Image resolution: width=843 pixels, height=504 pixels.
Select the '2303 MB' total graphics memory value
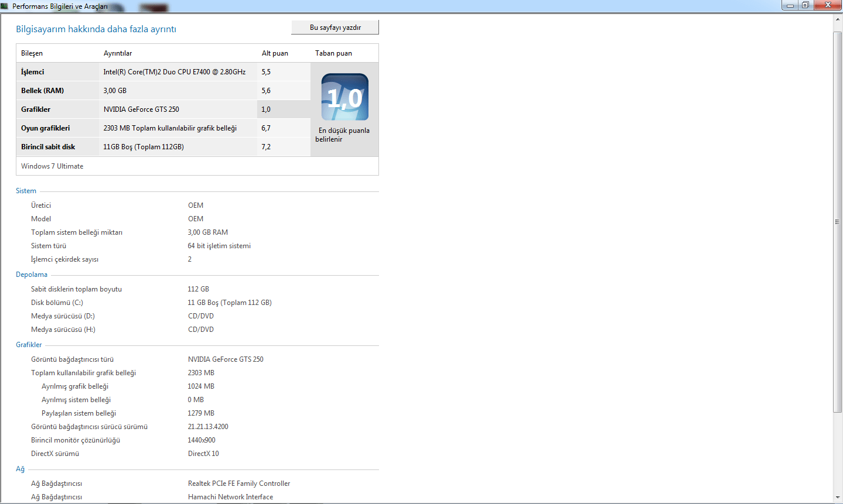coord(201,373)
